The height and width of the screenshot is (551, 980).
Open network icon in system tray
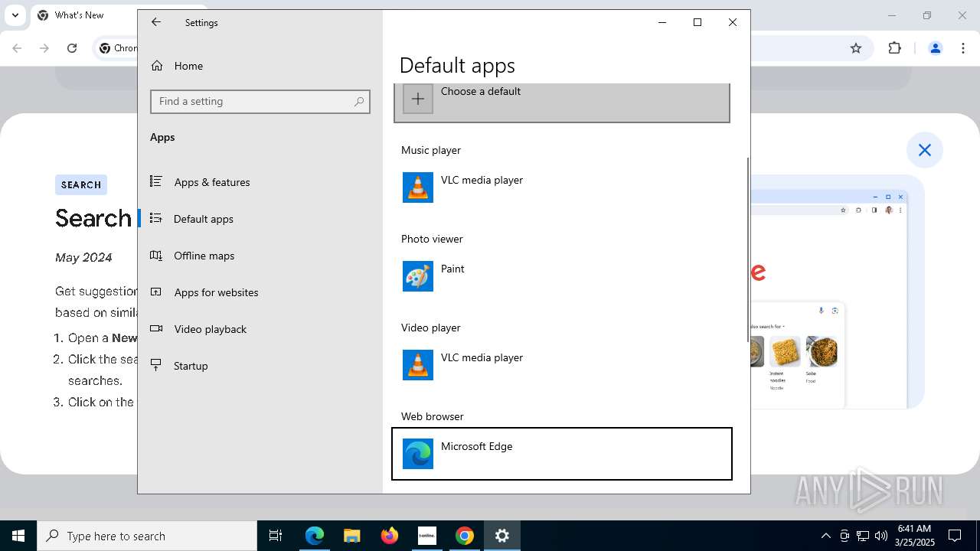863,536
